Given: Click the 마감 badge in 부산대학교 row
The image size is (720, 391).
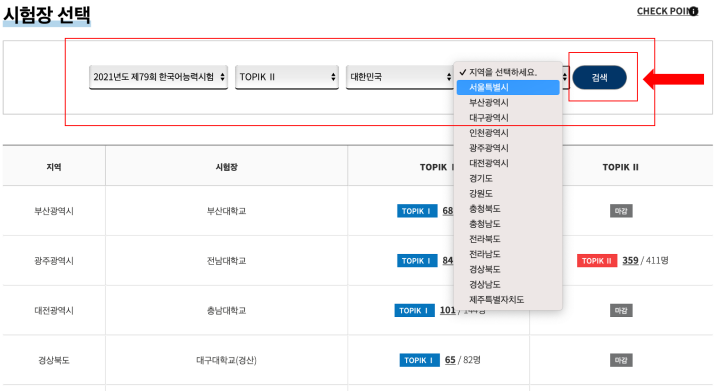Looking at the screenshot, I should pos(621,211).
